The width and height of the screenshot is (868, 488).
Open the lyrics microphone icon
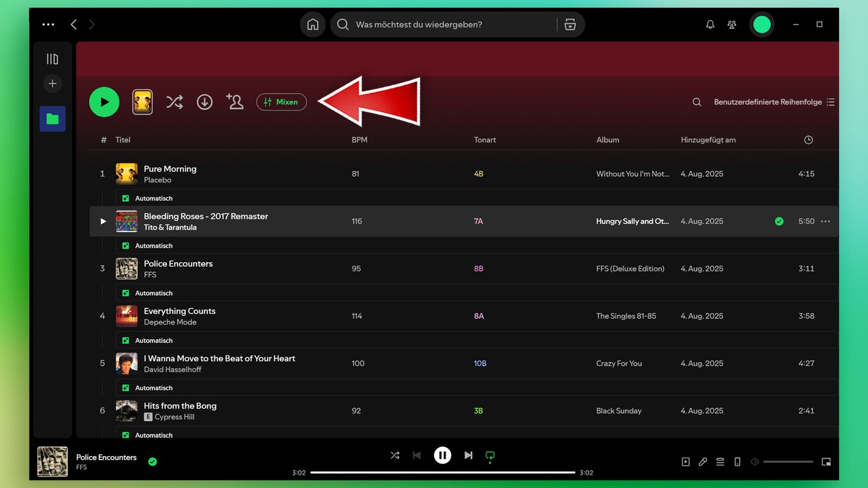coord(703,462)
